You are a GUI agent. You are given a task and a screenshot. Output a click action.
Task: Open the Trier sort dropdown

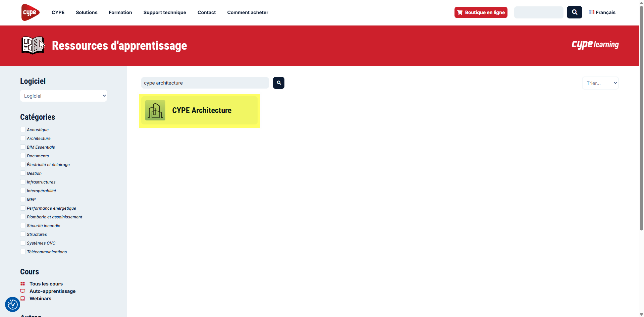pos(600,83)
